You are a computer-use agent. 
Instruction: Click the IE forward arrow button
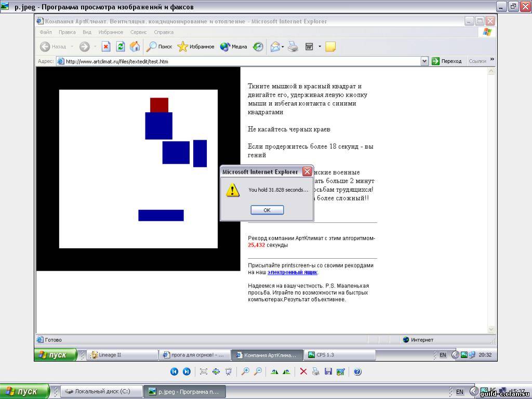coord(85,46)
